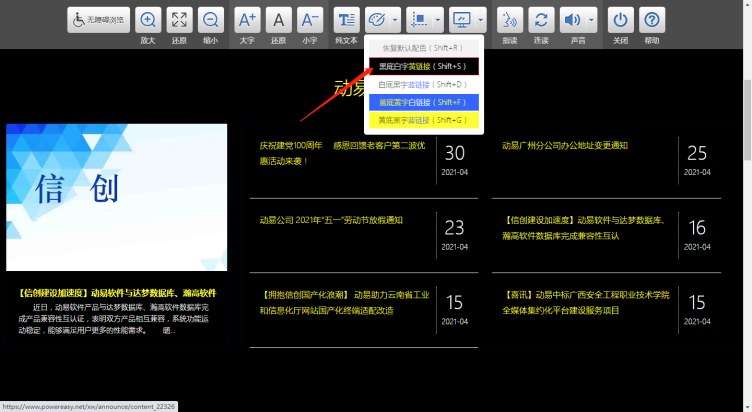
Task: Click the zoom out (缩小) magnifier icon
Action: click(210, 20)
